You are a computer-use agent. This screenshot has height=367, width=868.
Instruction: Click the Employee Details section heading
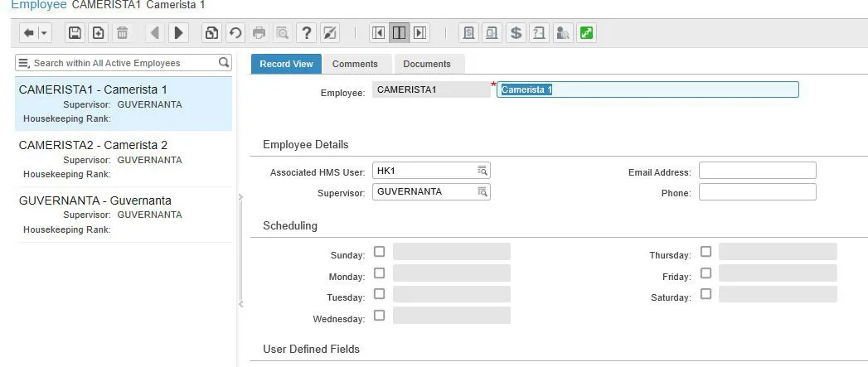pyautogui.click(x=306, y=144)
